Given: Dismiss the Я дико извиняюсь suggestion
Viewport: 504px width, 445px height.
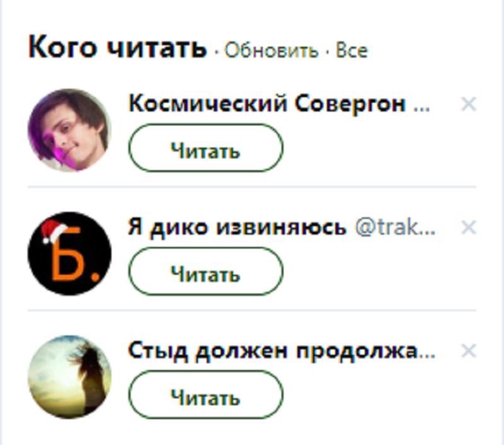Looking at the screenshot, I should pyautogui.click(x=468, y=228).
